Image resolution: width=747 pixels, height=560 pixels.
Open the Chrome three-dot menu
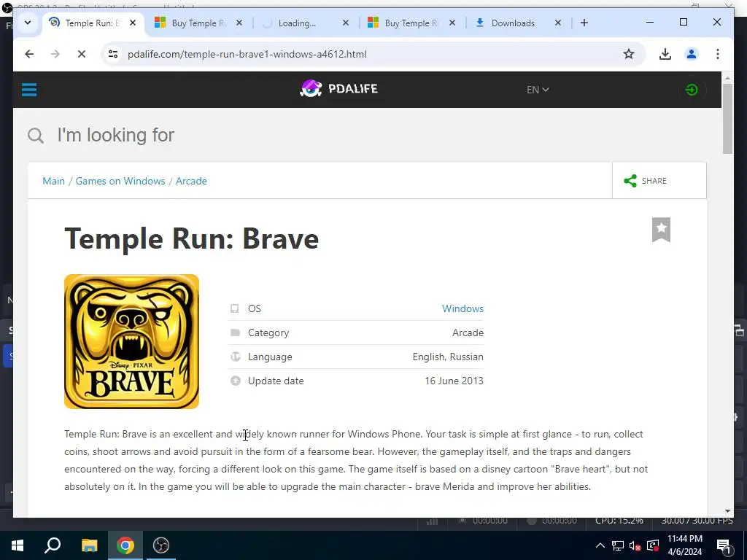[x=718, y=54]
